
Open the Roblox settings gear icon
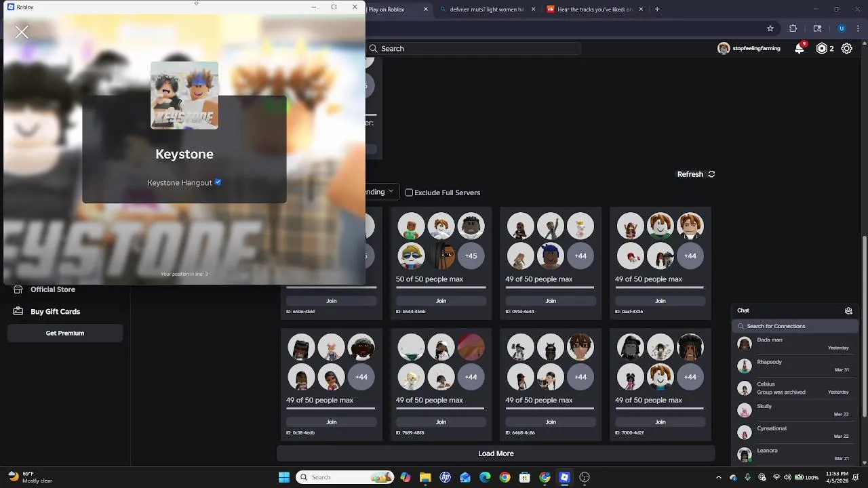click(847, 48)
